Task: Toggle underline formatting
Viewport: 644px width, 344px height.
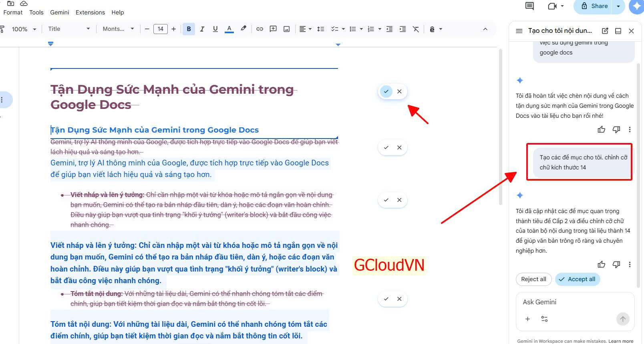Action: click(215, 29)
